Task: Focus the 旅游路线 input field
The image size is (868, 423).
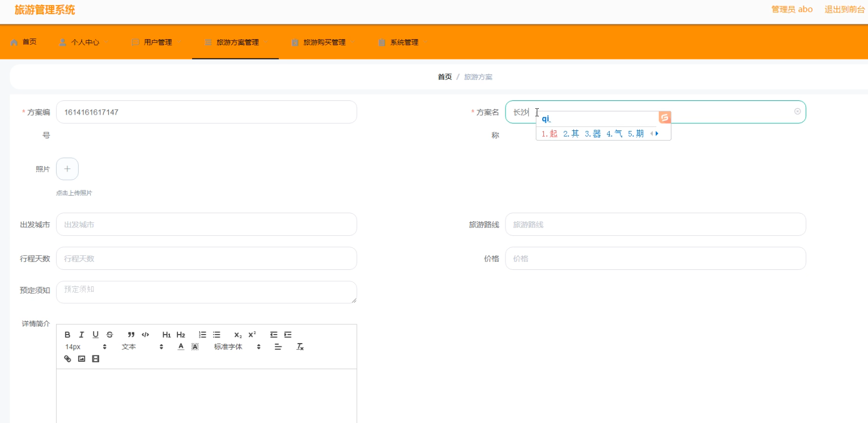Action: pos(656,225)
